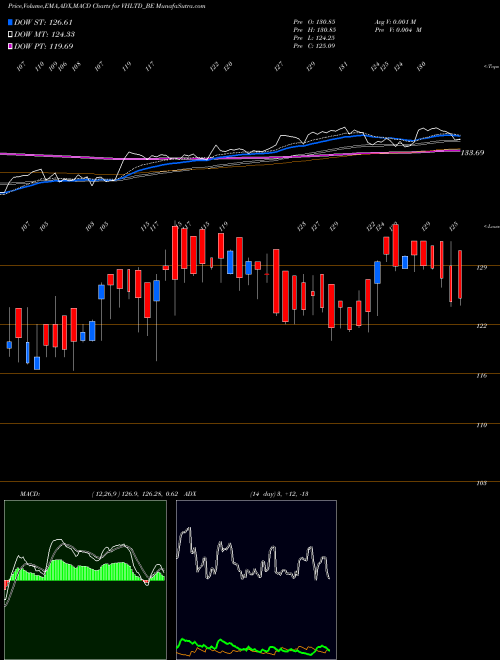Click the green +DI line in ADX panel
Viewport: 500px width, 660px height.
click(x=253, y=647)
